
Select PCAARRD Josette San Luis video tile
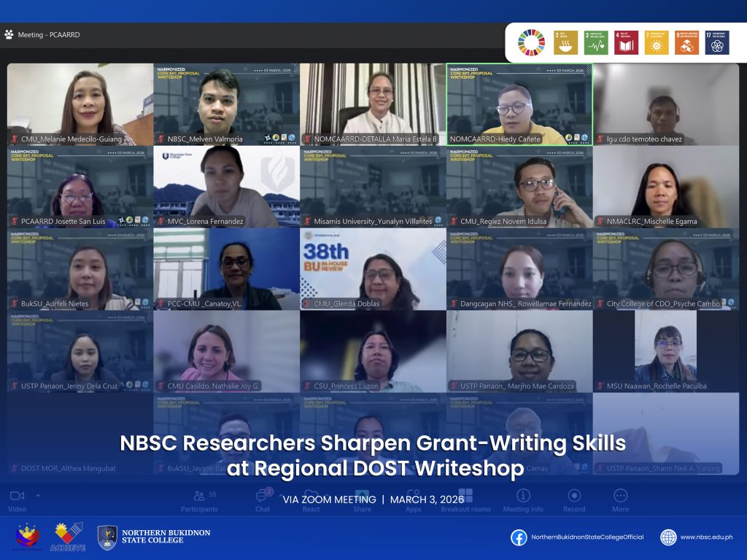pos(80,187)
